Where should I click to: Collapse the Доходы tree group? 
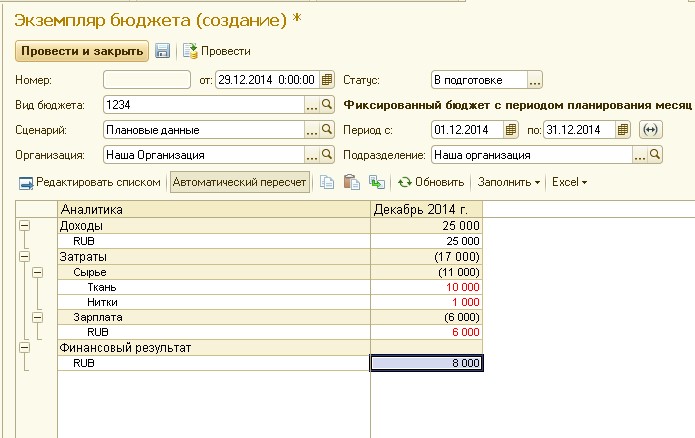(x=24, y=226)
